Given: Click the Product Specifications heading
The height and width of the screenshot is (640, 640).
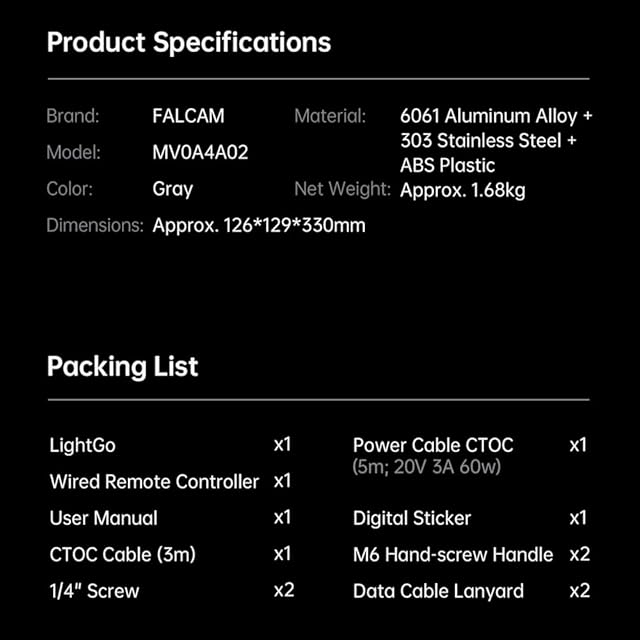Looking at the screenshot, I should 189,43.
